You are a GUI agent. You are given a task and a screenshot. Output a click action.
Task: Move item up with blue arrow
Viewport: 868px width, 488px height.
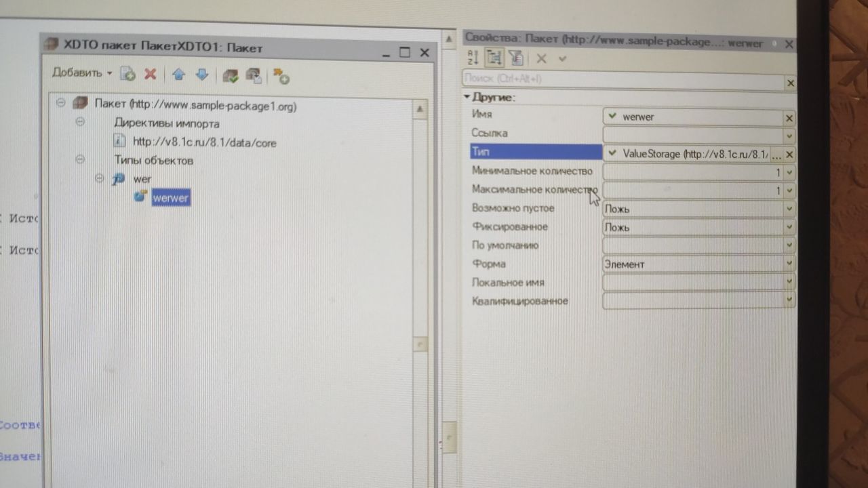click(178, 75)
